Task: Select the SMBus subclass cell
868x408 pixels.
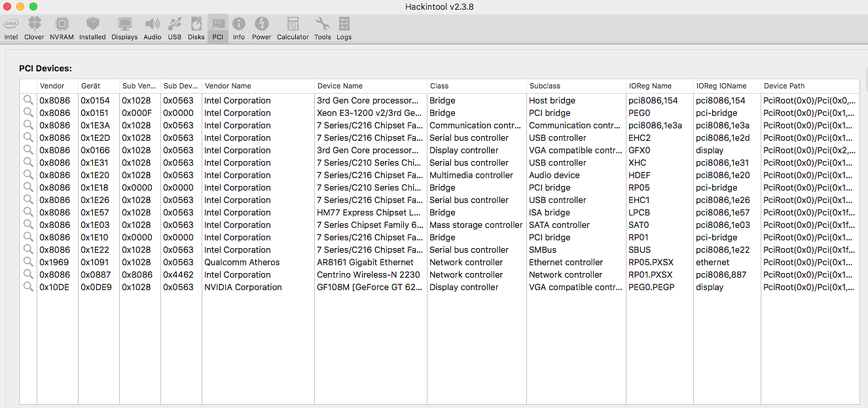Action: click(x=543, y=250)
